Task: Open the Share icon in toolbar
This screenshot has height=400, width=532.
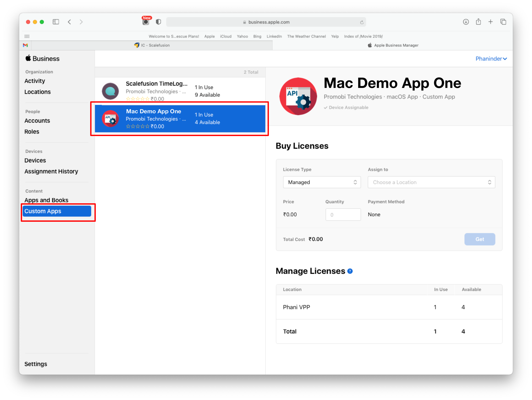Action: (x=478, y=22)
